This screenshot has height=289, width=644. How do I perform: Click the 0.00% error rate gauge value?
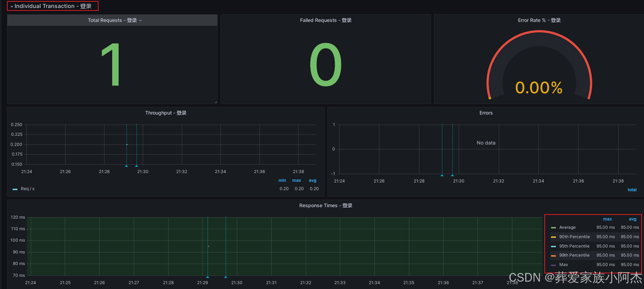pos(539,88)
